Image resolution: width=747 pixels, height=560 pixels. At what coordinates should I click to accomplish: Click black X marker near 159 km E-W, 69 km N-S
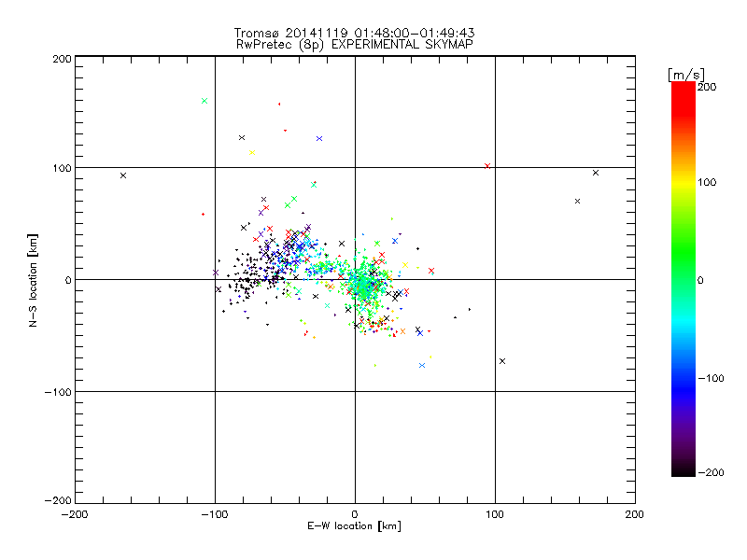coord(577,202)
